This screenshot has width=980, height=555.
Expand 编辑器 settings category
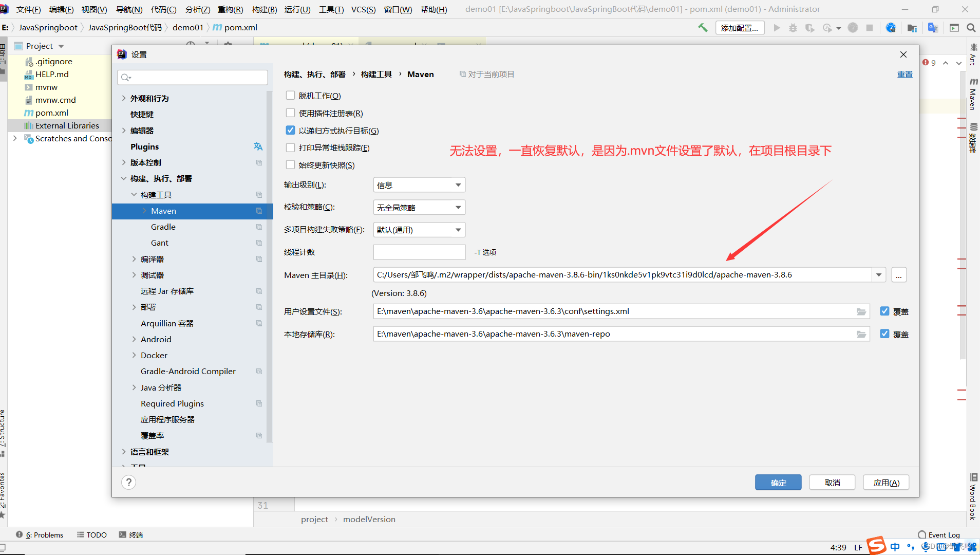[124, 131]
